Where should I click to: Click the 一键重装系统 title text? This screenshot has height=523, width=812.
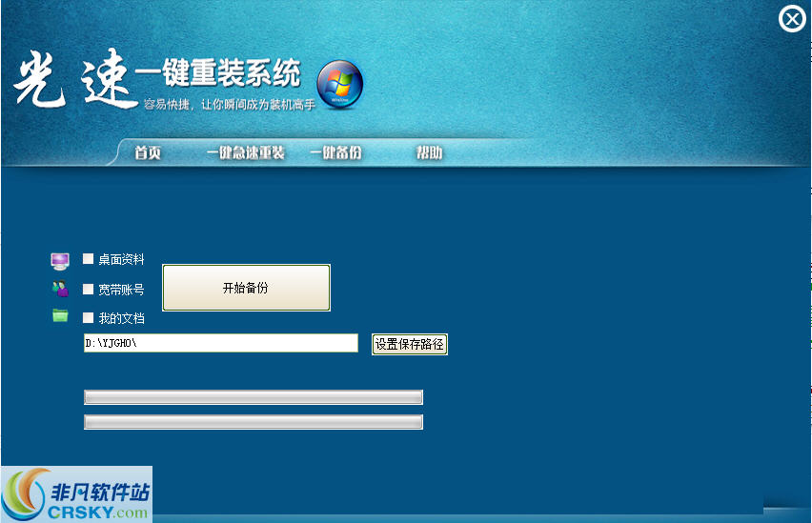point(218,72)
